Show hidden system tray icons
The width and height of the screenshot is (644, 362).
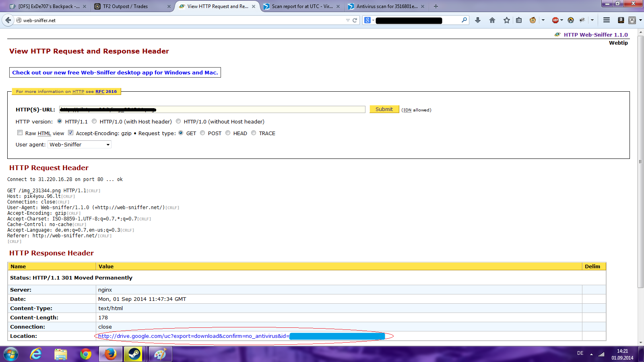pos(591,354)
